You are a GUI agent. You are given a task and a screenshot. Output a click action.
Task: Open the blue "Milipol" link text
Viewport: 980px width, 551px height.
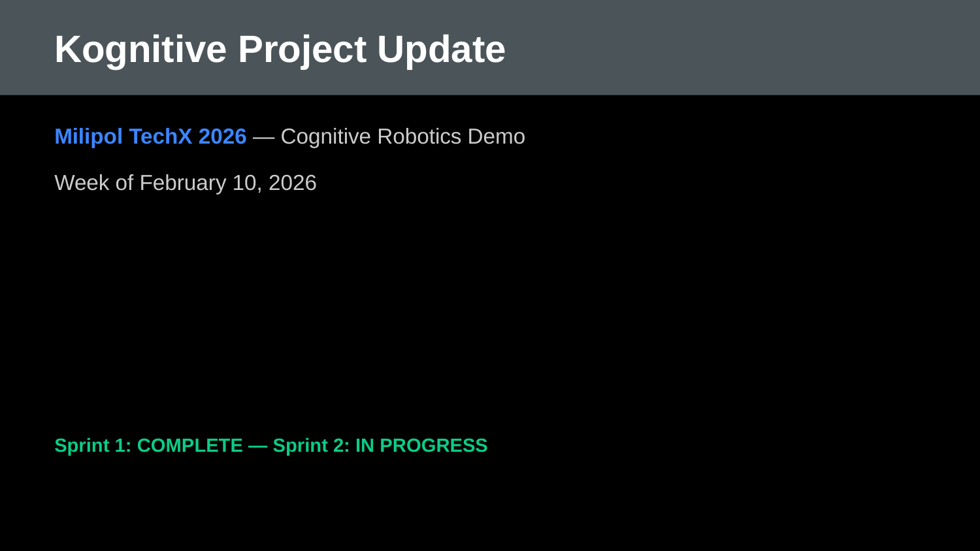(88, 136)
